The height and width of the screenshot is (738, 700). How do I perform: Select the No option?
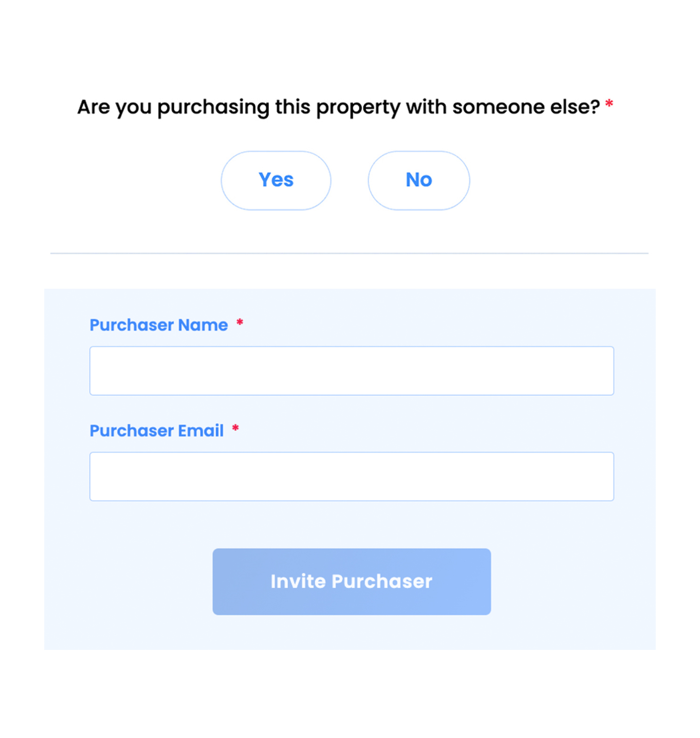tap(418, 180)
